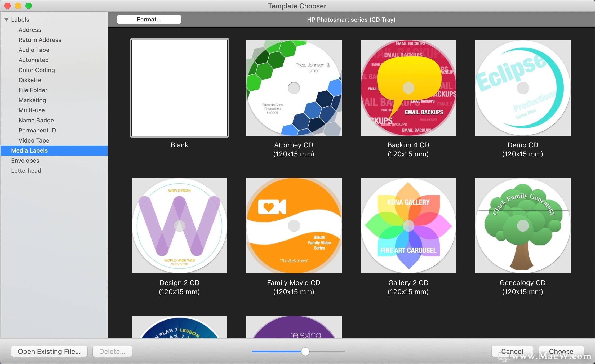Click the Backup 4 CD caption text
Viewport: 595px width, 364px height.
[408, 149]
